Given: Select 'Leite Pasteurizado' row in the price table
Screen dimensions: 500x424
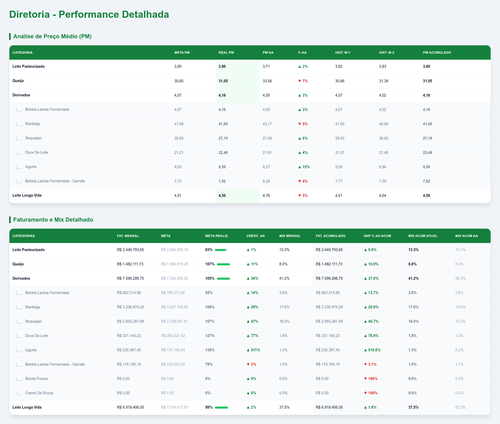Looking at the screenshot, I should (250, 67).
